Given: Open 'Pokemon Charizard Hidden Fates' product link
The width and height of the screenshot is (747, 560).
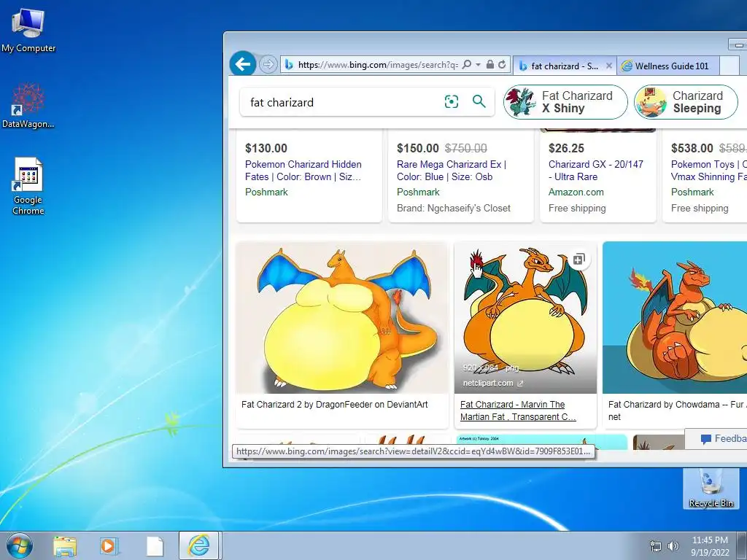Looking at the screenshot, I should [303, 171].
